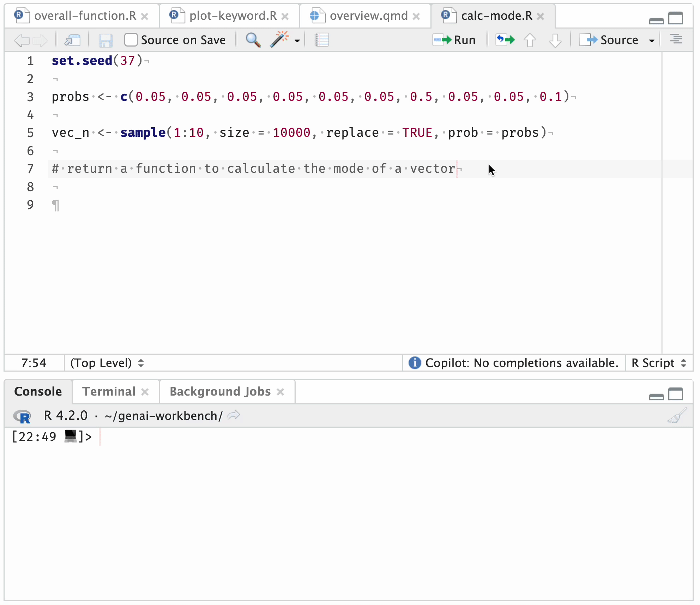This screenshot has width=700, height=605.
Task: Re-run the previous code region
Action: (x=505, y=40)
